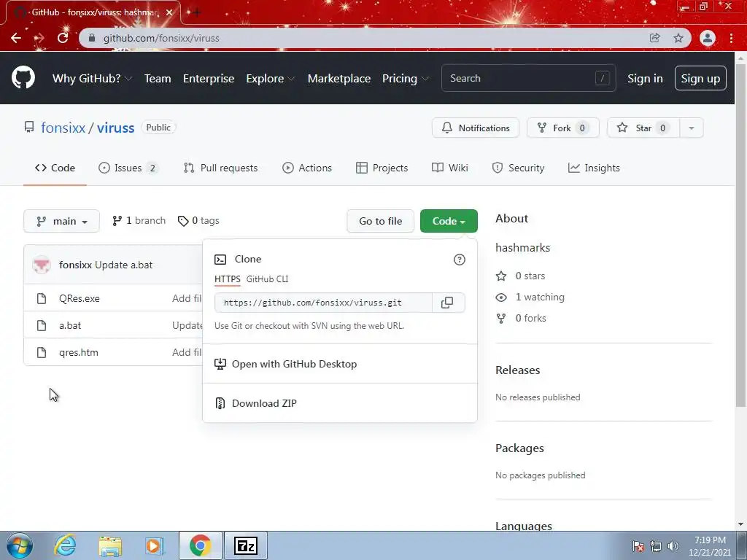The width and height of the screenshot is (747, 560).
Task: Open the viruss repository link
Action: click(116, 128)
